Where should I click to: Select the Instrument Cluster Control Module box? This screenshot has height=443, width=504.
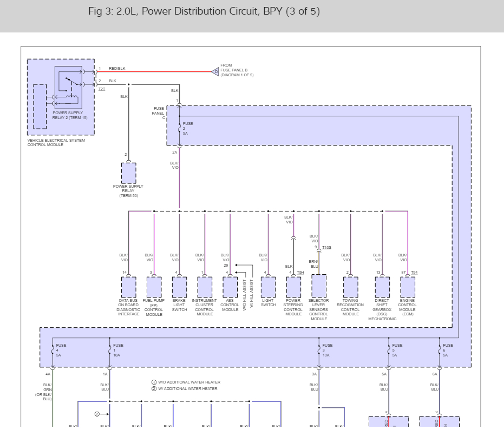[x=205, y=287]
